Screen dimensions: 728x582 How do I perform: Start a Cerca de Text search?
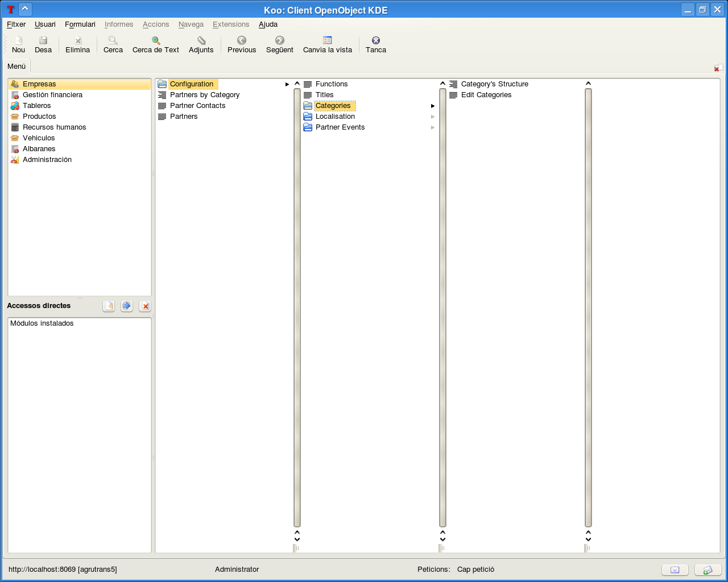[156, 44]
